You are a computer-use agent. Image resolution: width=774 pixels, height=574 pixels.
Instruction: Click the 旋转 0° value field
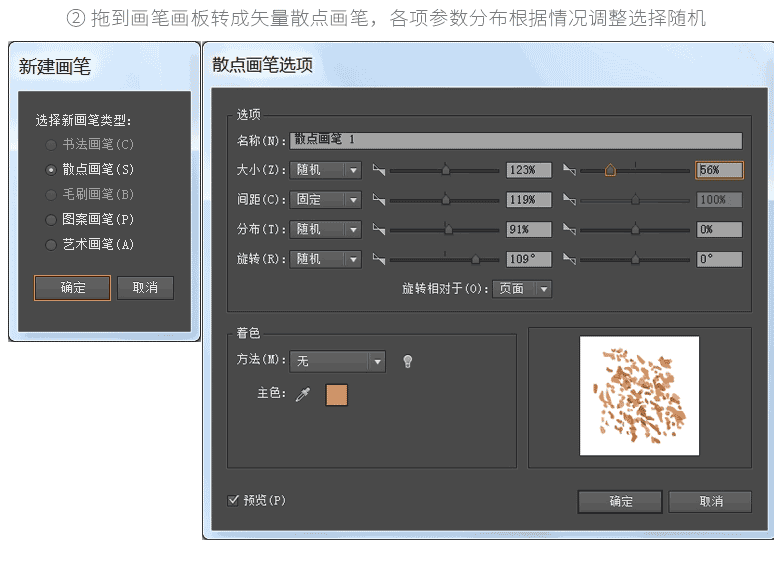coord(719,259)
